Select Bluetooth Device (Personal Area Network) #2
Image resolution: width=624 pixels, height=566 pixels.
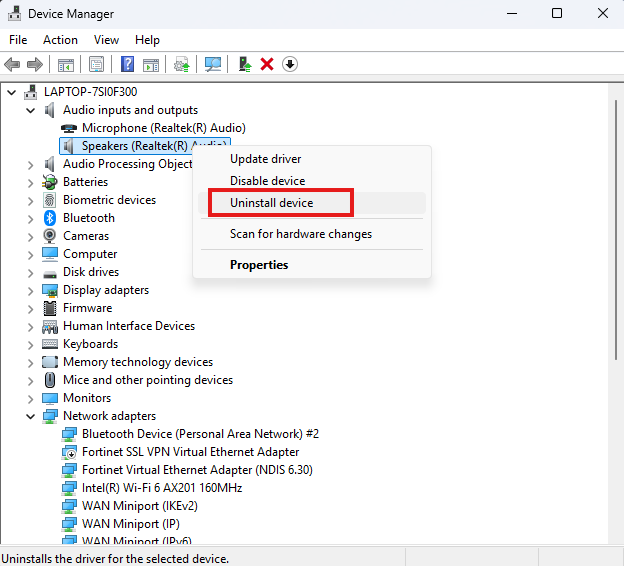click(x=200, y=434)
